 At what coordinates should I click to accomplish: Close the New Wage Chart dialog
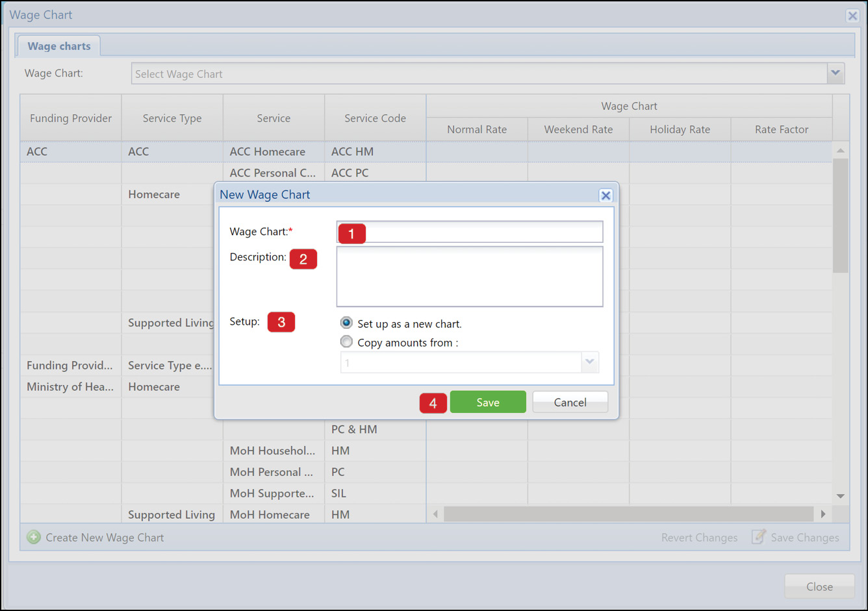pos(606,195)
